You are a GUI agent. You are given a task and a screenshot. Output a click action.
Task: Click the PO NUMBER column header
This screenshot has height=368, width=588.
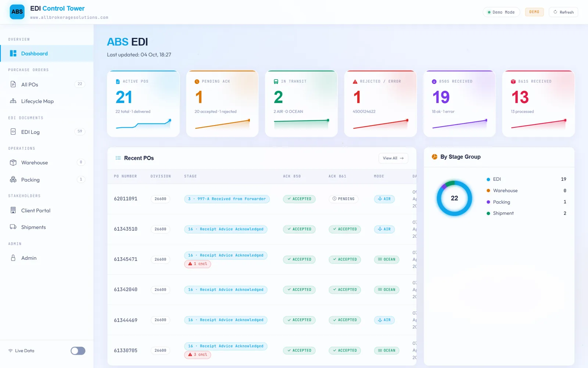point(125,176)
